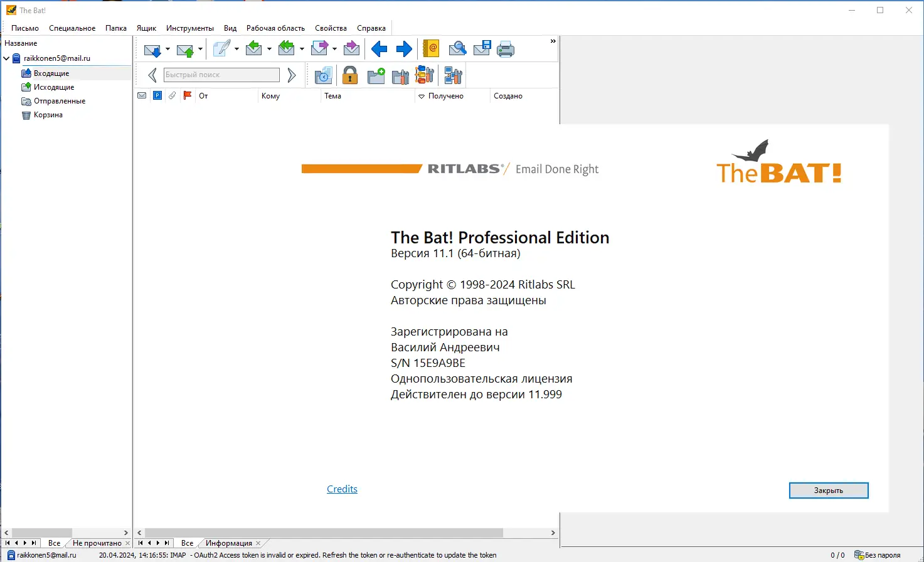Click the 'Быстрый поиск' search field

[x=221, y=75]
